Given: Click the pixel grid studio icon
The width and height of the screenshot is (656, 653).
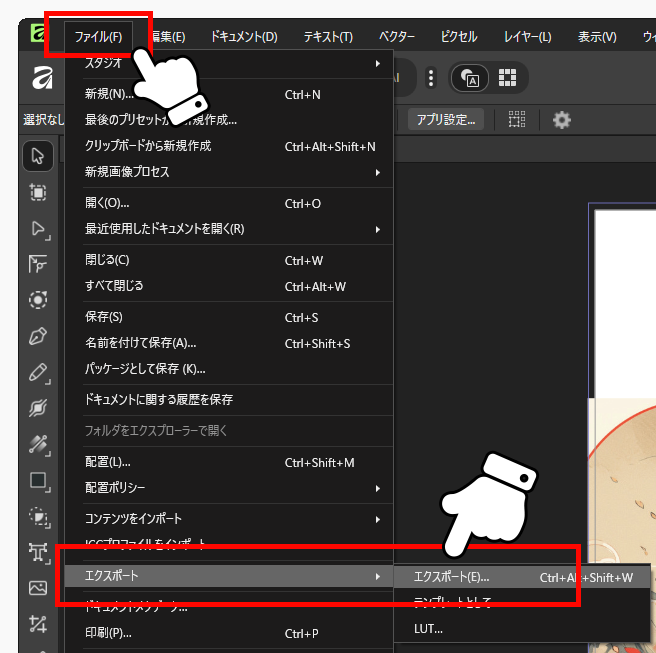Looking at the screenshot, I should click(x=507, y=78).
